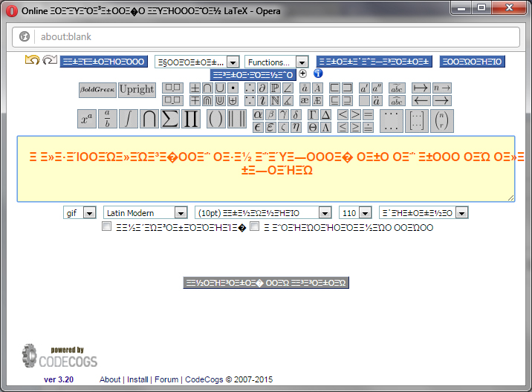Screen dimensions: 532x392
Task: Open the gif output format dropdown
Action: [80, 212]
